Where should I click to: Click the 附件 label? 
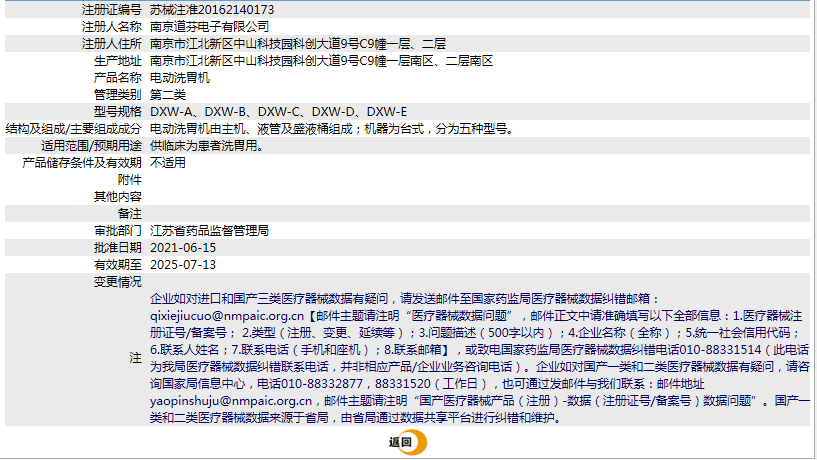click(130, 180)
